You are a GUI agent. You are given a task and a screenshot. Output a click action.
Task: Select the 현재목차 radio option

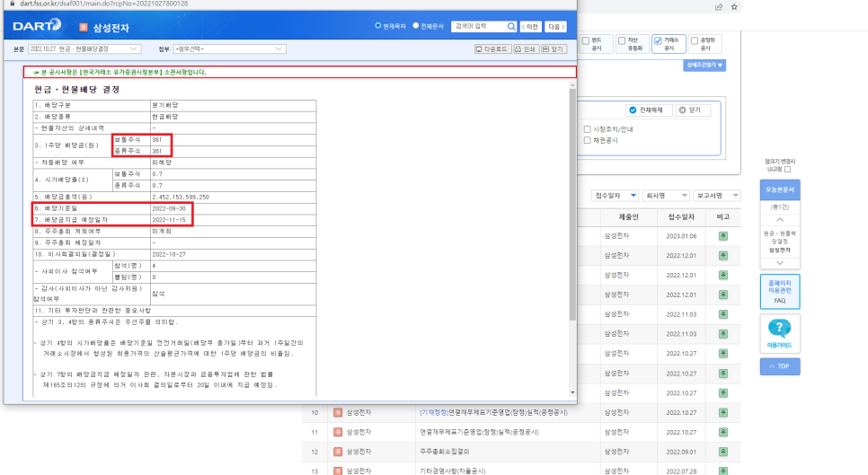pos(378,26)
